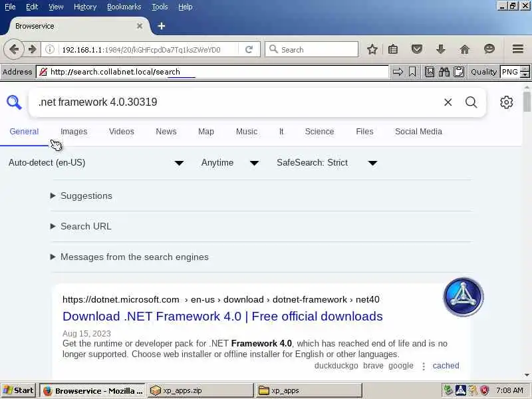Image resolution: width=532 pixels, height=399 pixels.
Task: Click the blue triangle result site icon
Action: (464, 297)
